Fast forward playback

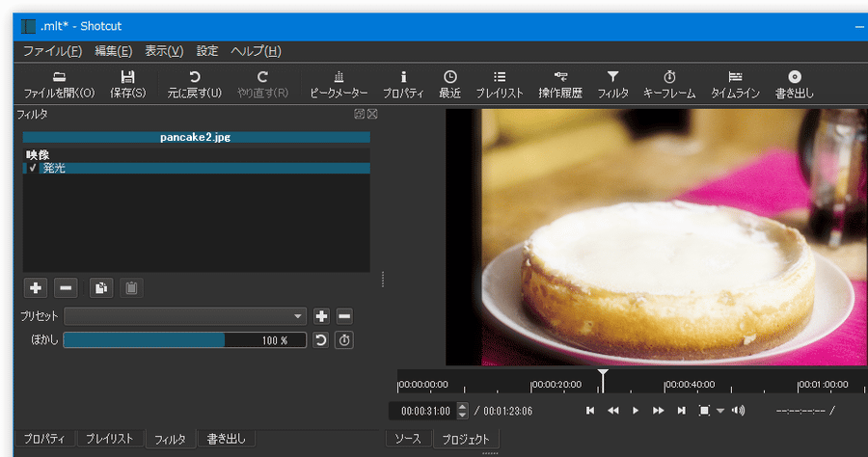coord(658,411)
